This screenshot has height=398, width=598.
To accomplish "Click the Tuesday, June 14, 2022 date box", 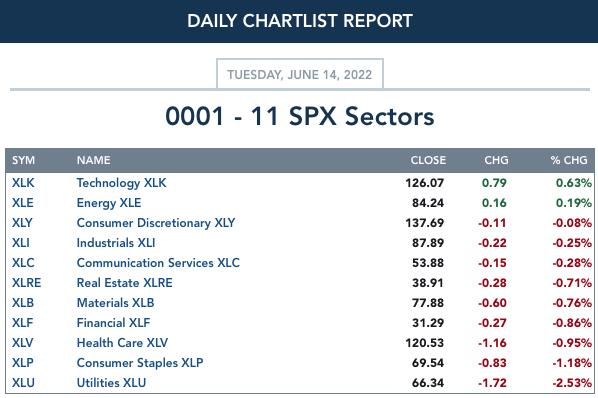I will [300, 74].
